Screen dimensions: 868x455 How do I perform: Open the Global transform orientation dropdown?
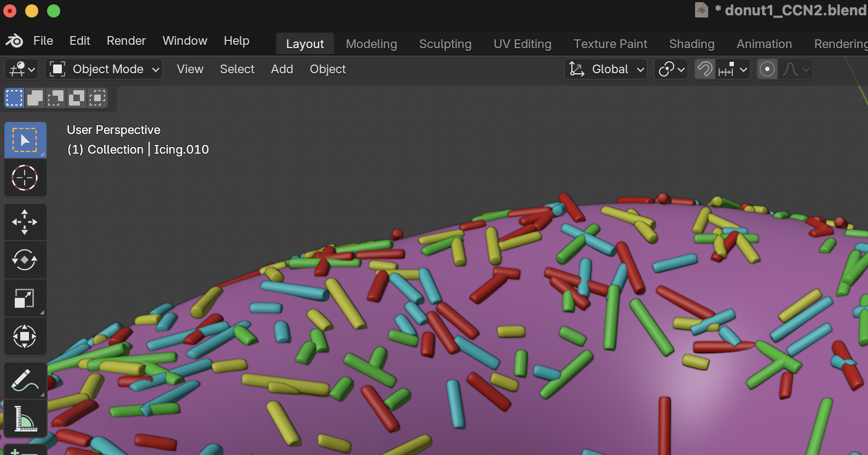[606, 69]
